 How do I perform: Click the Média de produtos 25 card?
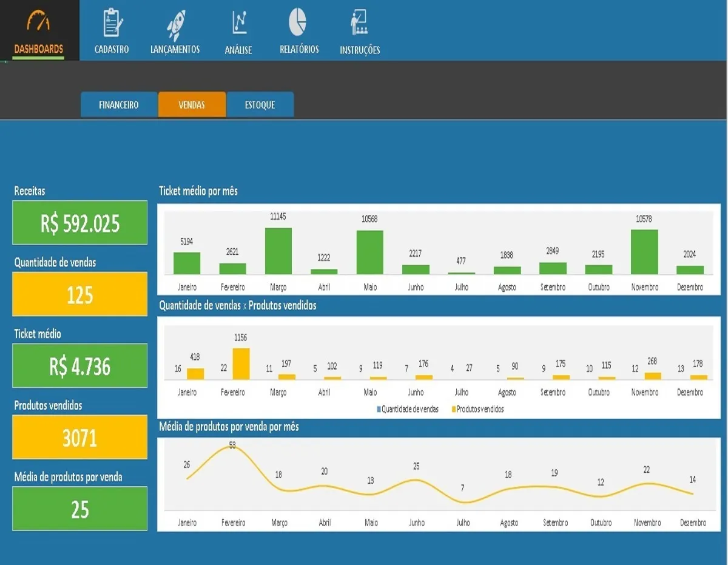point(79,509)
